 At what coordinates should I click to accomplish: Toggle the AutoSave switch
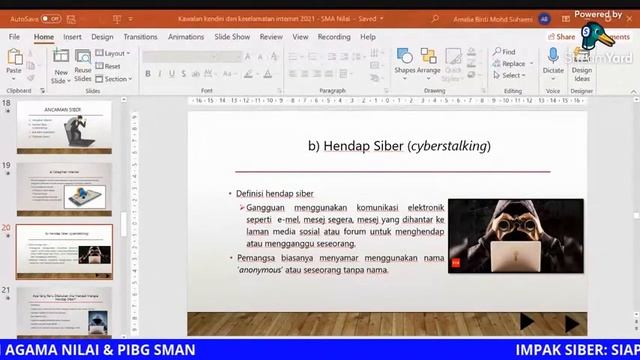[51, 19]
